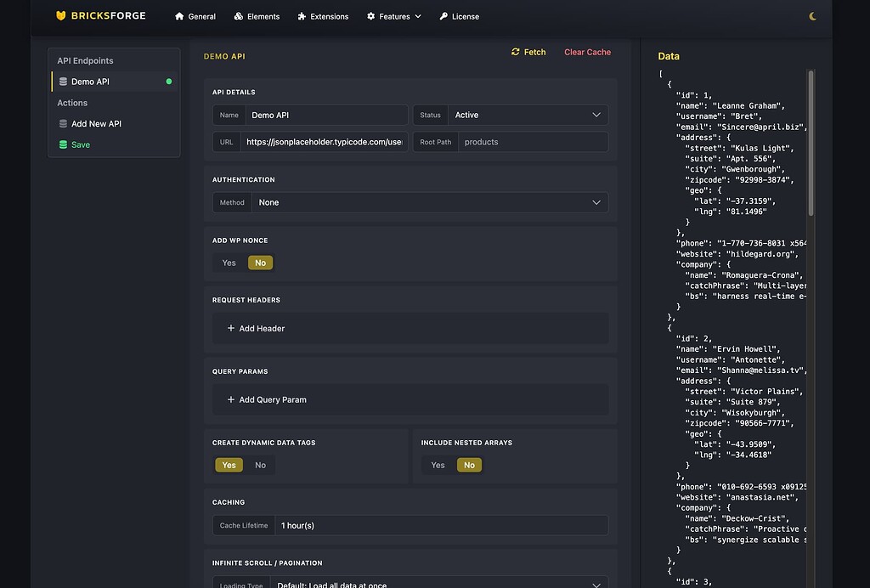Disable Create Dynamic Data Tags
Screen dimensions: 870x588
[261, 465]
